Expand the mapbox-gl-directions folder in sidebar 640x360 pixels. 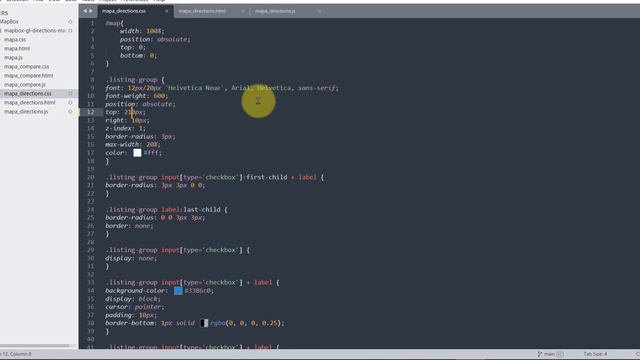[34, 31]
